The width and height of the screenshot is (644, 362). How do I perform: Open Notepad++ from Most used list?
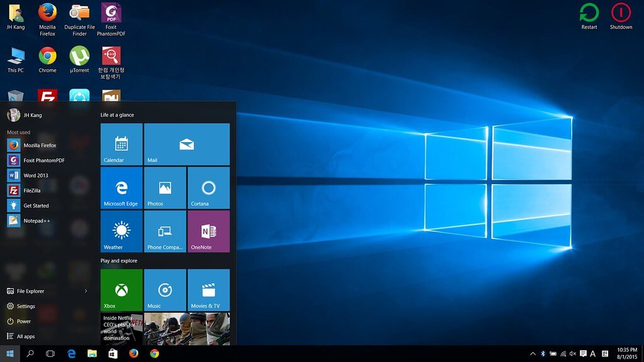(47, 221)
